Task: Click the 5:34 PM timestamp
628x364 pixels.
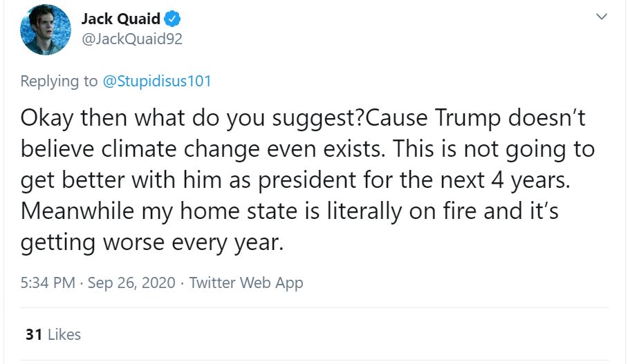Action: pos(48,282)
